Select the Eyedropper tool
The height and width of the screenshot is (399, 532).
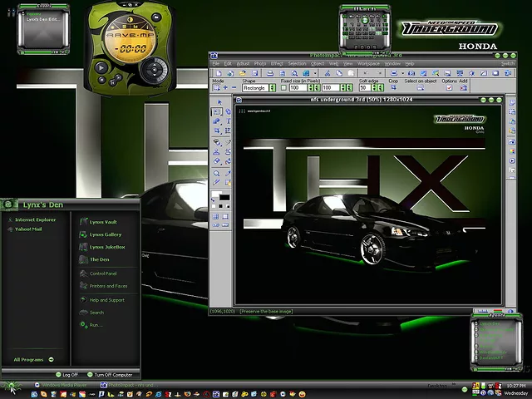(x=228, y=174)
